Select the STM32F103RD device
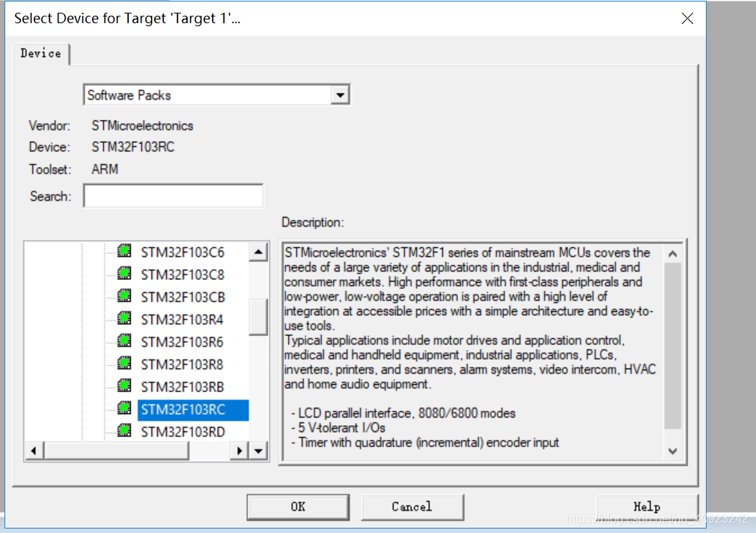Viewport: 756px width, 533px height. point(183,432)
